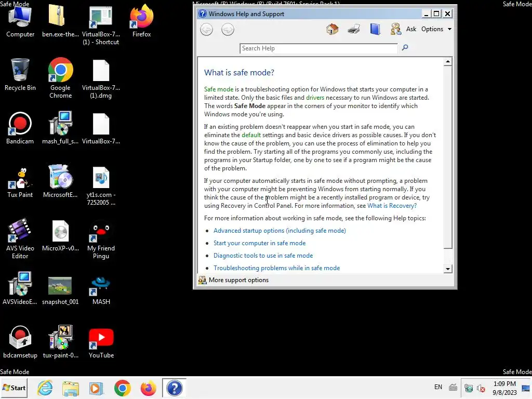Go back using the Help back arrow

pyautogui.click(x=206, y=30)
